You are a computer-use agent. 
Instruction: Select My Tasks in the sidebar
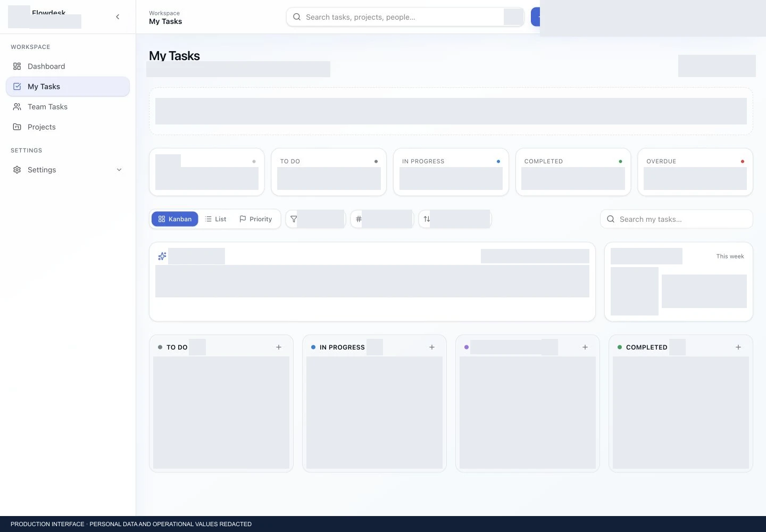68,87
